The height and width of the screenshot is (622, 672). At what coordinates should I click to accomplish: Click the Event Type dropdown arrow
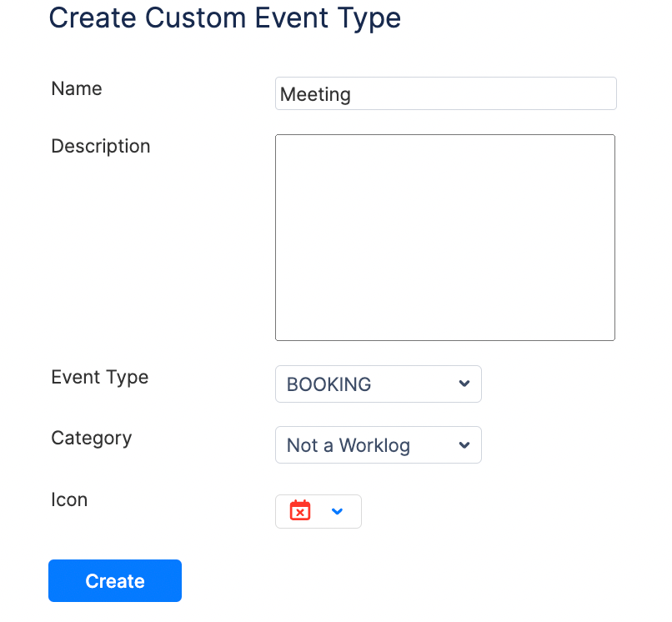coord(464,384)
